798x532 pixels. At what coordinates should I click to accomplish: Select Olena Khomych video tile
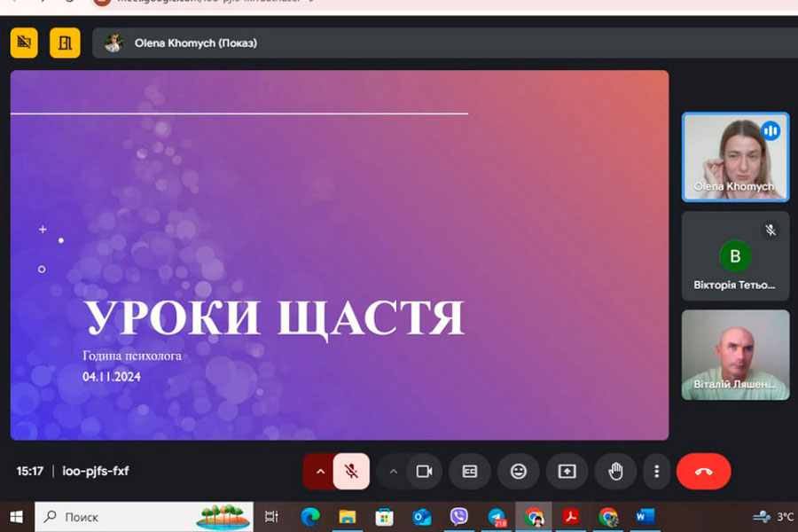click(735, 157)
